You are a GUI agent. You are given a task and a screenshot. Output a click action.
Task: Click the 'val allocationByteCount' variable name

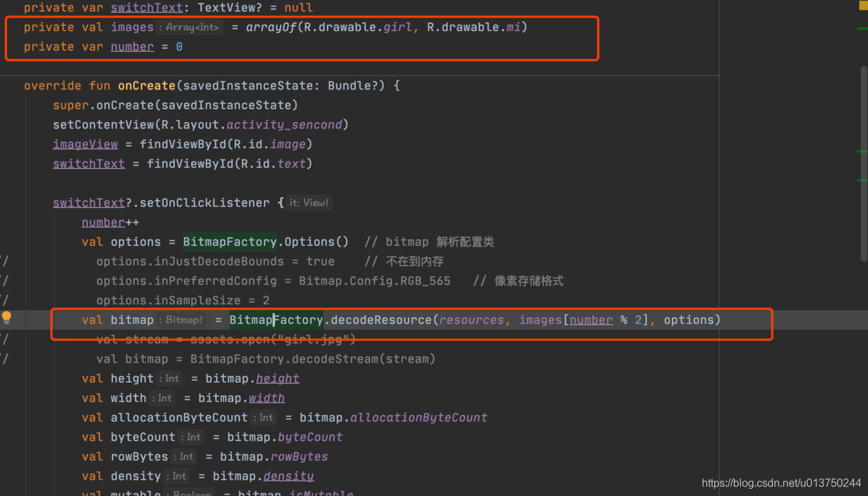pos(179,418)
